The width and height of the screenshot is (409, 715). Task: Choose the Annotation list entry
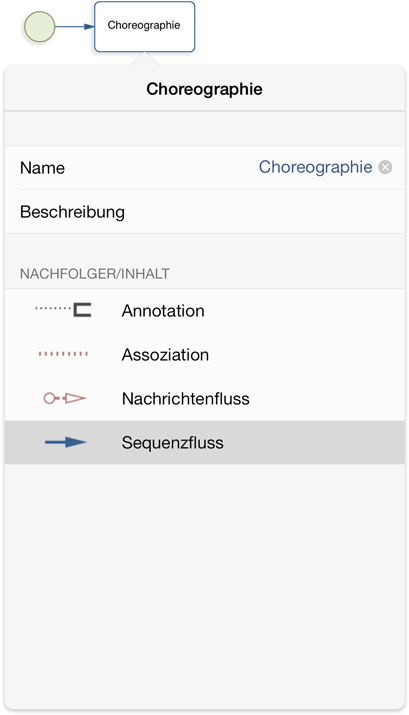[x=205, y=311]
